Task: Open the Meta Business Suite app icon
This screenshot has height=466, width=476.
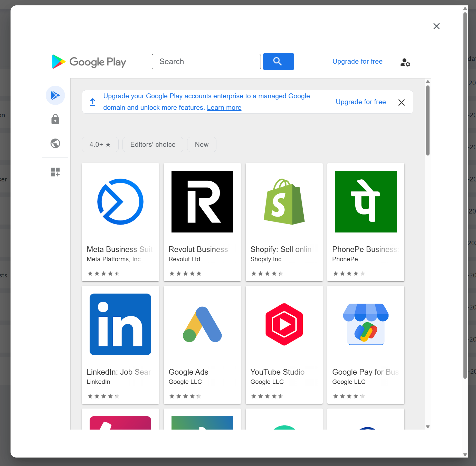Action: point(120,202)
